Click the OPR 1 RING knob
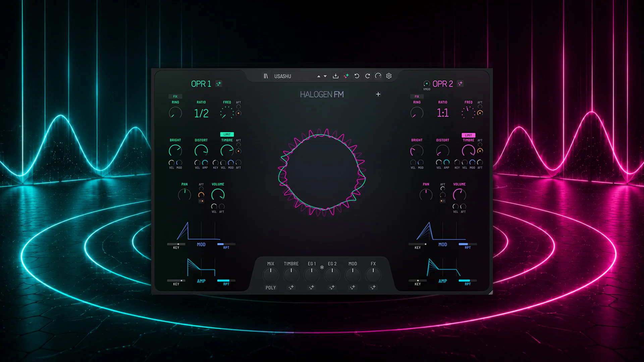The height and width of the screenshot is (362, 644). tap(175, 113)
